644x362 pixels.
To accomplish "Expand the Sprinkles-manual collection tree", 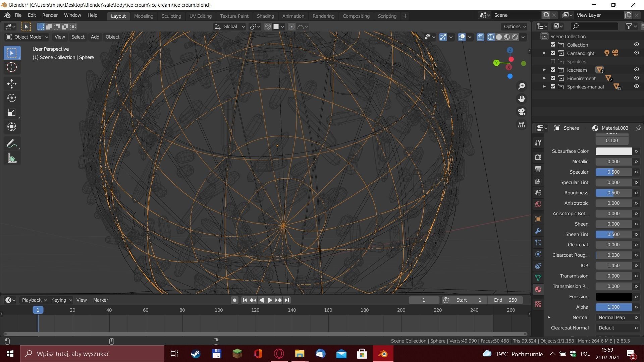I will 544,86.
